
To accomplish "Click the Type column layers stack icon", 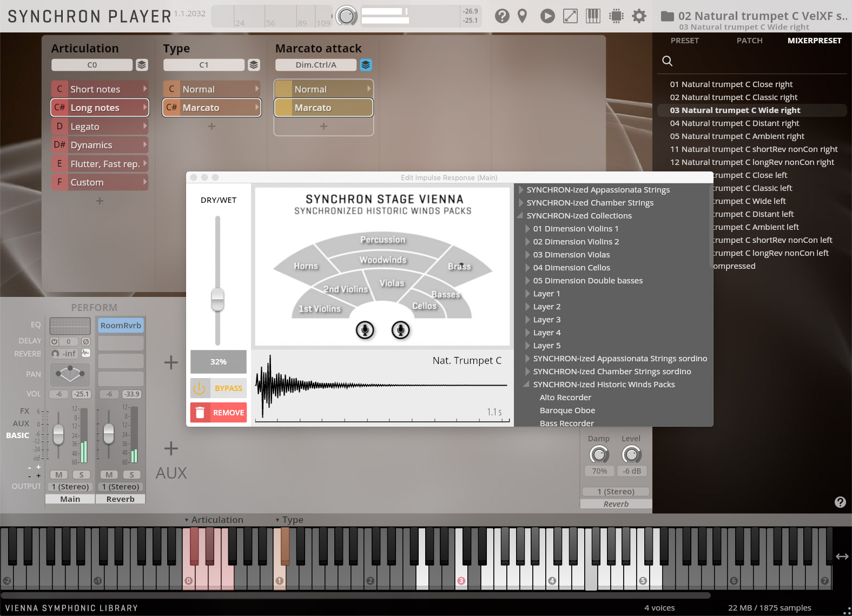I will click(254, 65).
